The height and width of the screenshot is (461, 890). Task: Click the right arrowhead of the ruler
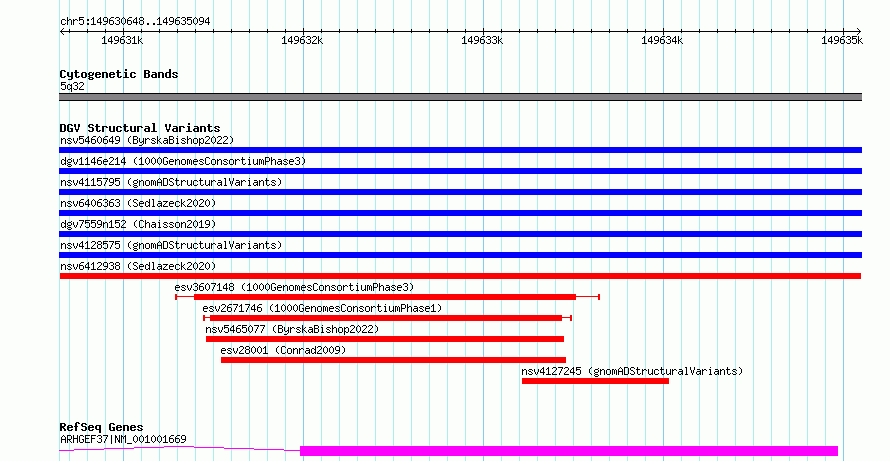[x=859, y=32]
